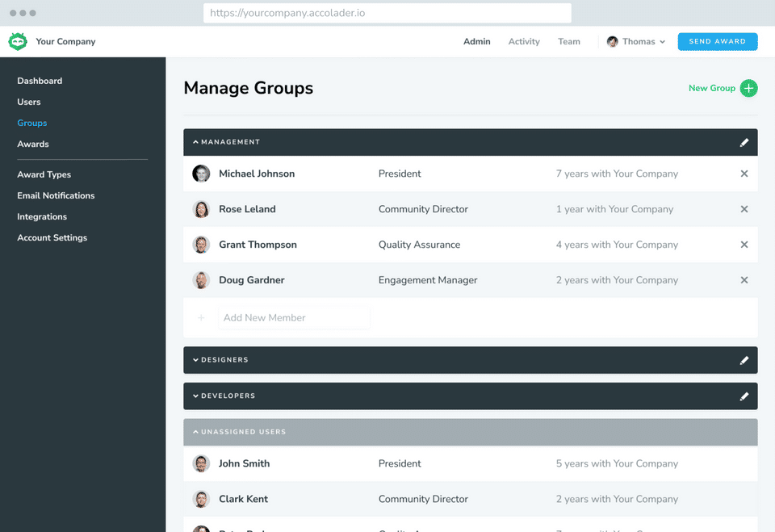
Task: Click John Smith's avatar thumbnail
Action: 201,463
